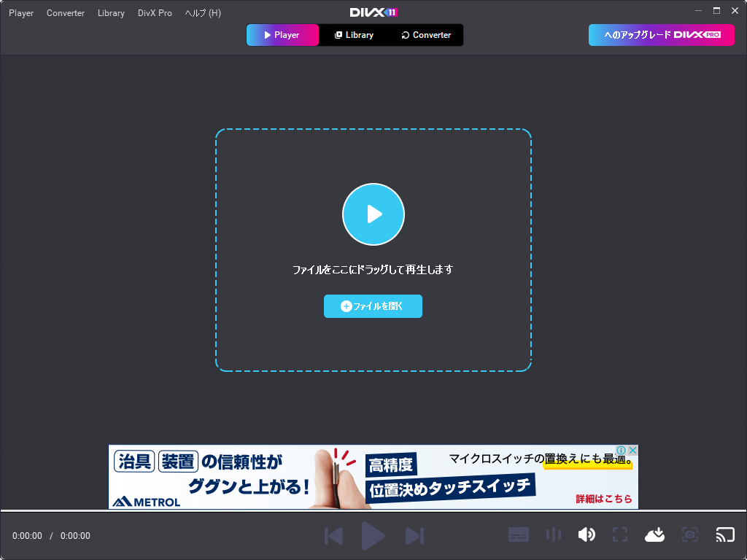Toggle subtitles display
Image resolution: width=747 pixels, height=560 pixels.
(x=519, y=534)
